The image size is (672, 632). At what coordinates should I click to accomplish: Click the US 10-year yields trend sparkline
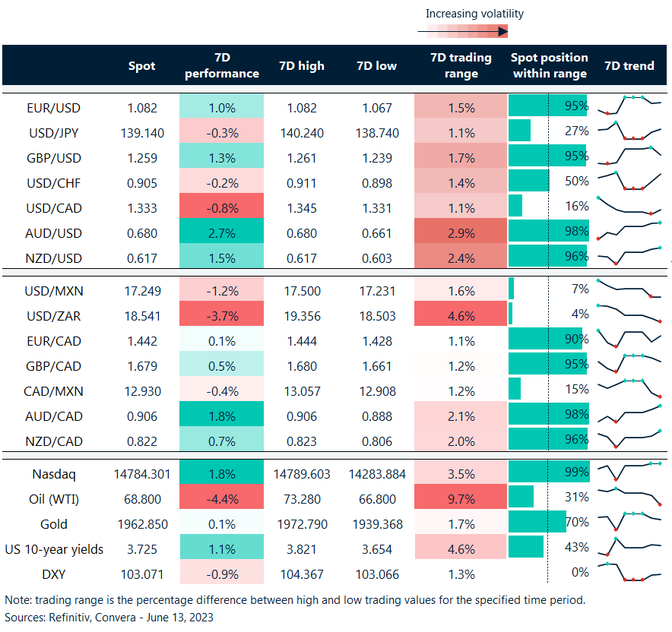(x=629, y=547)
